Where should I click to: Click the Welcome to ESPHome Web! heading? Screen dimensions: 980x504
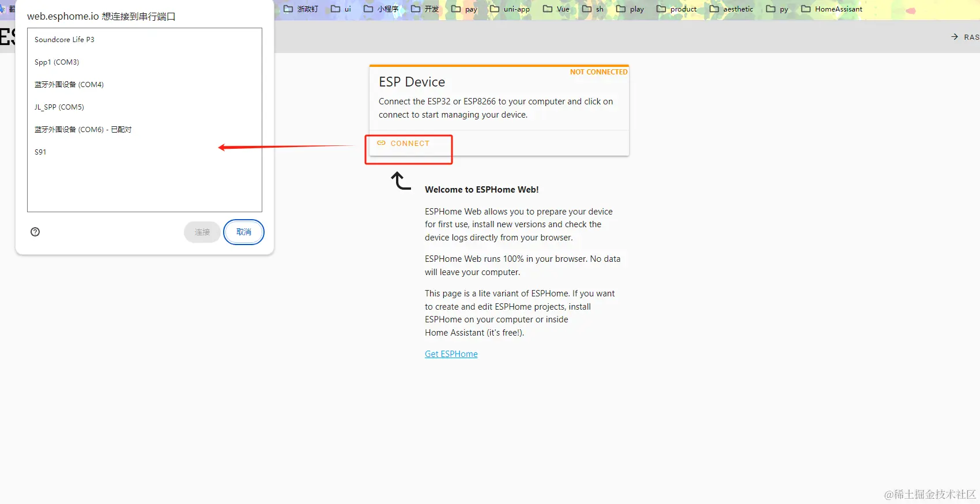click(x=482, y=190)
